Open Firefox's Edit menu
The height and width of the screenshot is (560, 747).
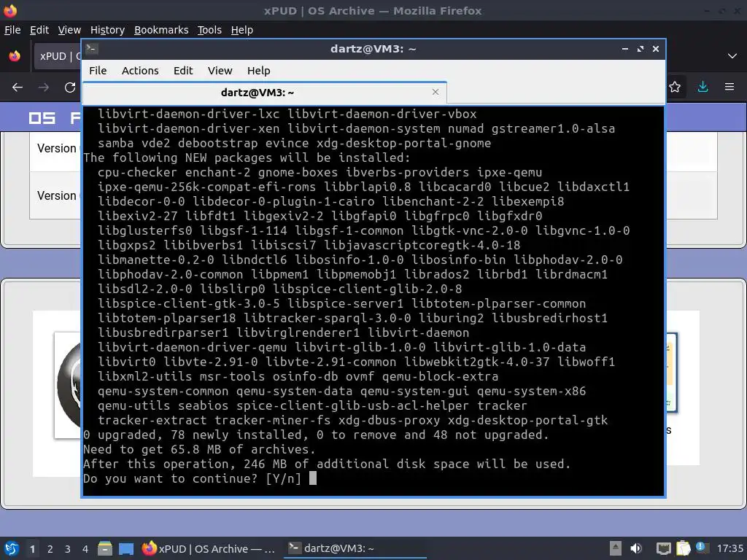(39, 30)
